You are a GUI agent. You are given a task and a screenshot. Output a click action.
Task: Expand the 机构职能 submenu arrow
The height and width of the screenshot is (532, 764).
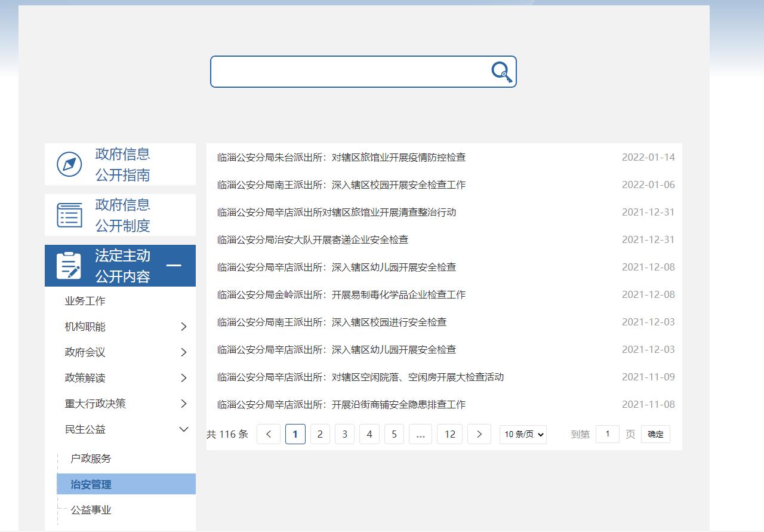tap(183, 327)
